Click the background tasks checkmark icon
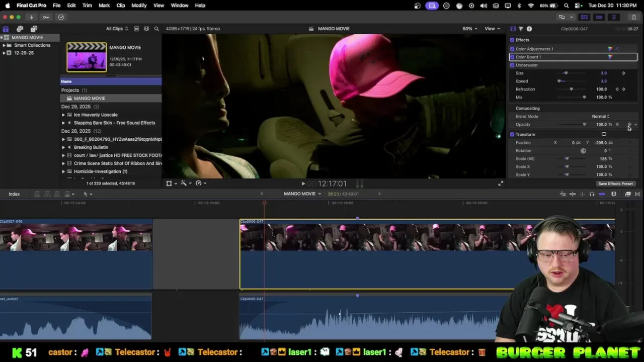This screenshot has width=644, height=362. coord(61,17)
